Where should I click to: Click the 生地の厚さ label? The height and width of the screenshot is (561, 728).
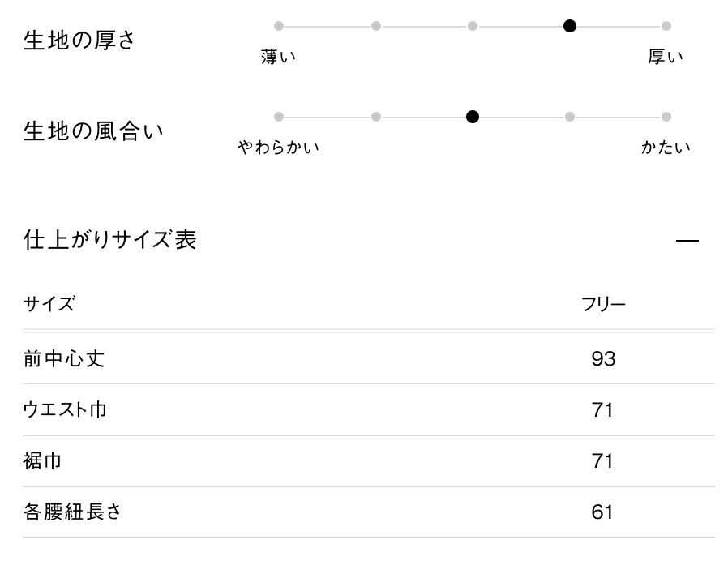79,41
